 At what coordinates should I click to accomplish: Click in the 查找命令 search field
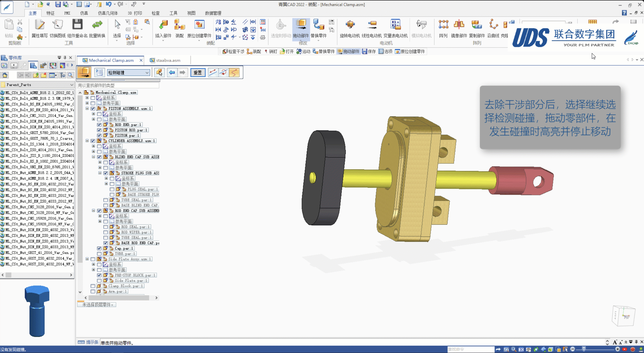470,349
